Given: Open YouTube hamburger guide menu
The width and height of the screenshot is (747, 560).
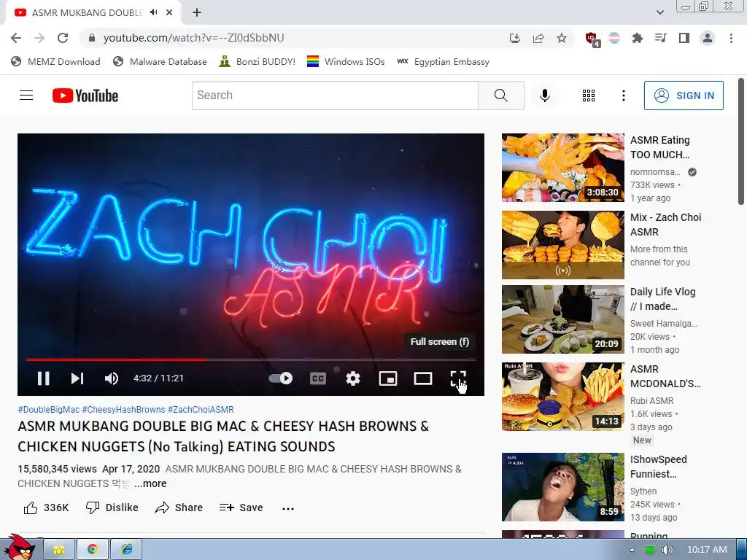Looking at the screenshot, I should 26,96.
